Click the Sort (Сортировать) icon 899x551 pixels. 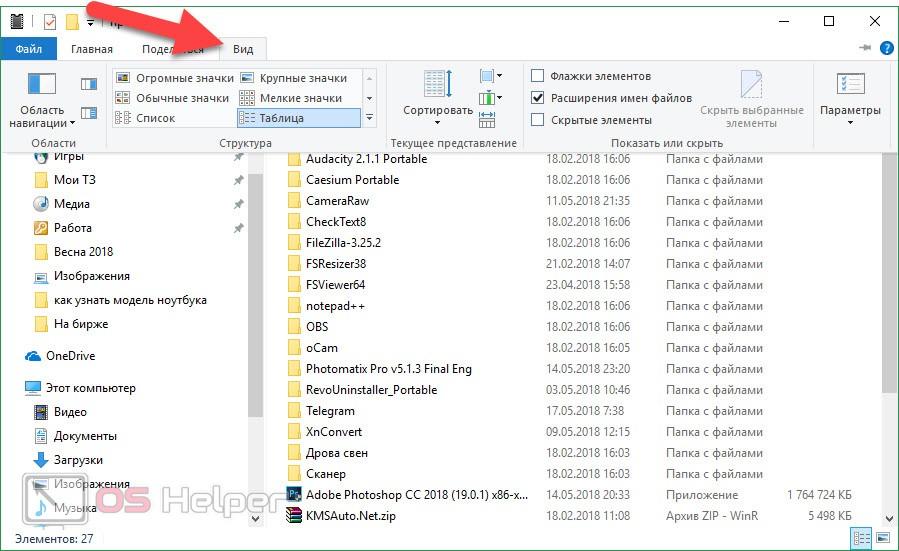click(437, 92)
